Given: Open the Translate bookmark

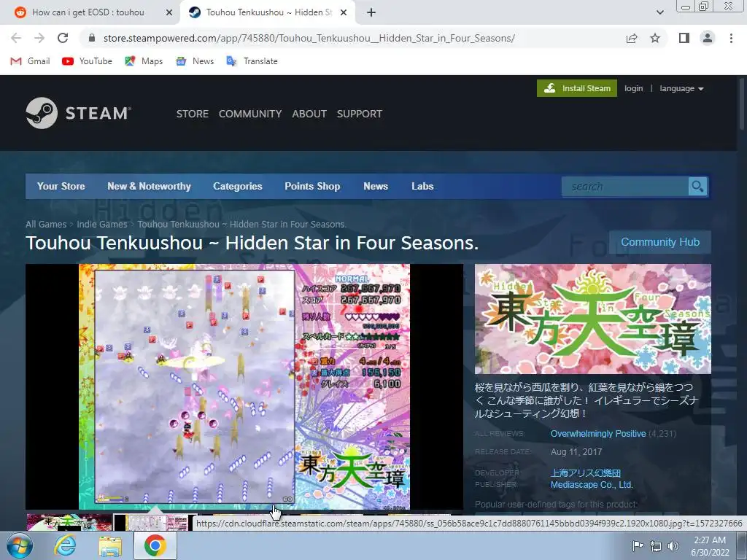Looking at the screenshot, I should [x=252, y=61].
